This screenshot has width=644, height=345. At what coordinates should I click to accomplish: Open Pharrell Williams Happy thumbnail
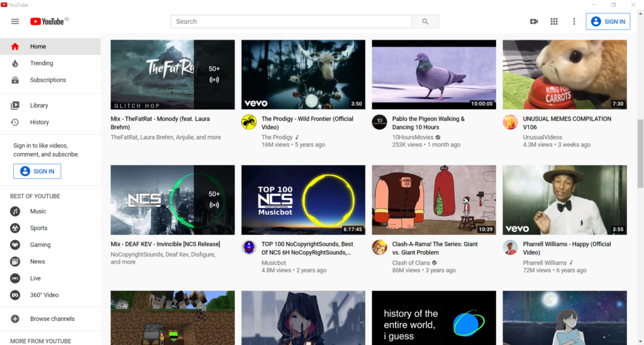565,200
